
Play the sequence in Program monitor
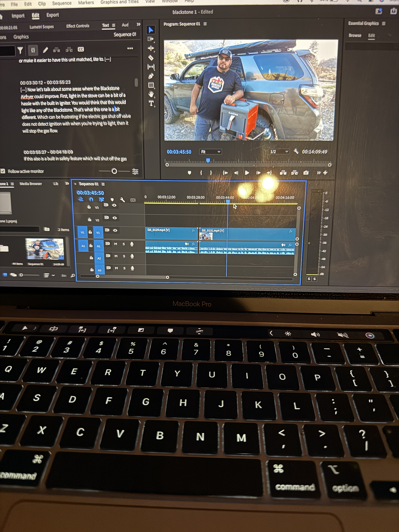(247, 173)
